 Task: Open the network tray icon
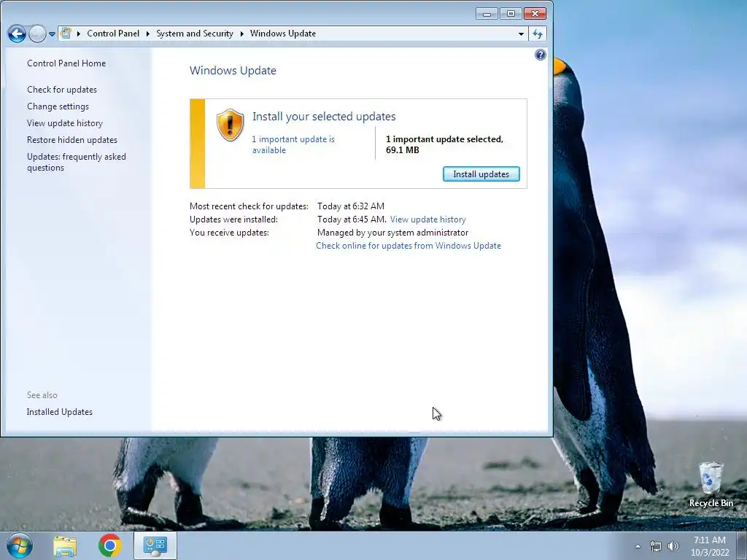pos(656,546)
